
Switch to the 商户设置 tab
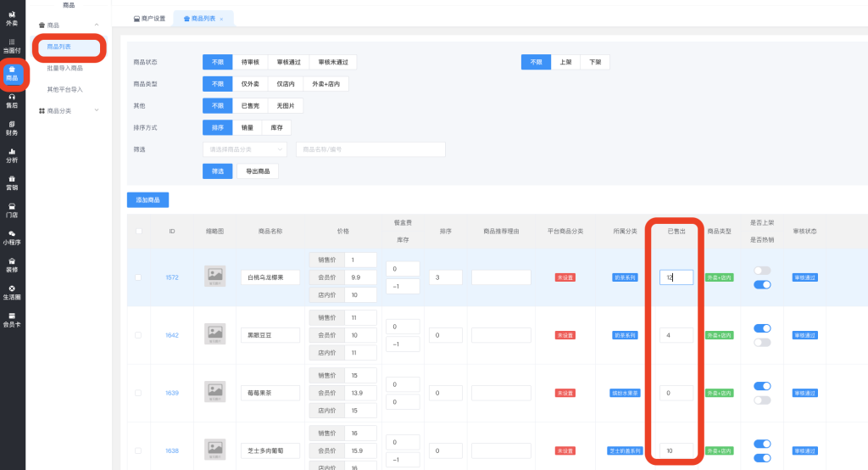click(148, 18)
